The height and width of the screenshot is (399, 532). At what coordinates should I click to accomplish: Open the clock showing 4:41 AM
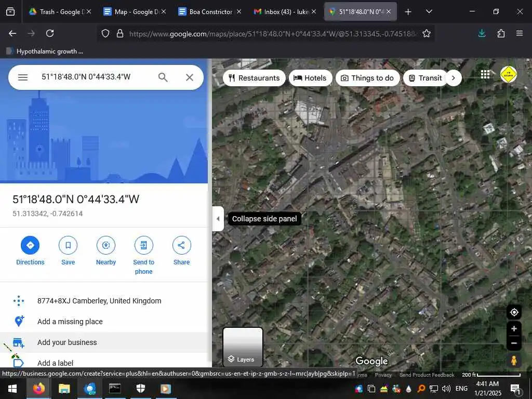click(487, 389)
